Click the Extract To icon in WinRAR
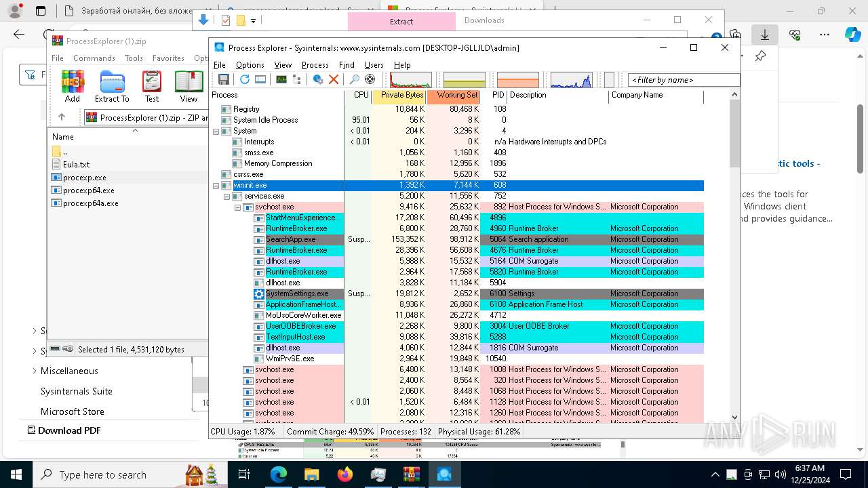 click(112, 87)
